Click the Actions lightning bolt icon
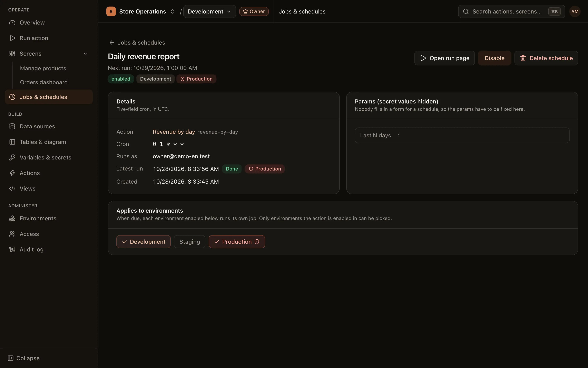This screenshot has height=368, width=588. 12,173
